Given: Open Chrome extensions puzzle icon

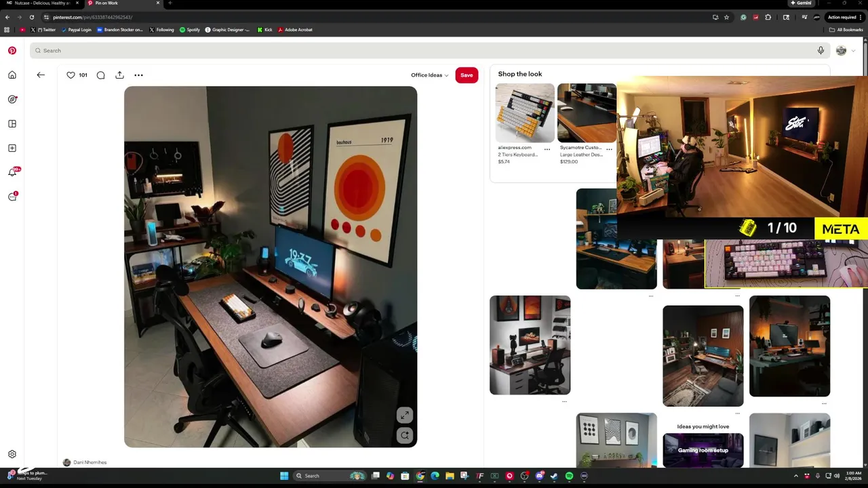Looking at the screenshot, I should tap(768, 17).
